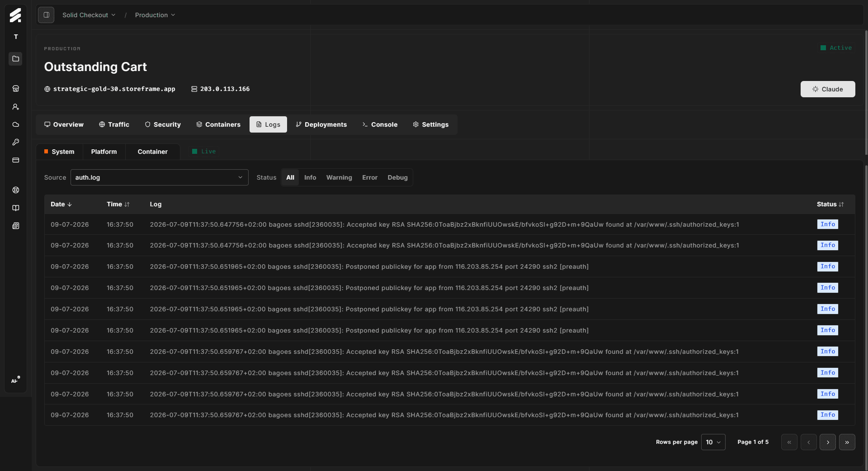The width and height of the screenshot is (868, 471).
Task: Open the key icon in sidebar
Action: [x=16, y=142]
